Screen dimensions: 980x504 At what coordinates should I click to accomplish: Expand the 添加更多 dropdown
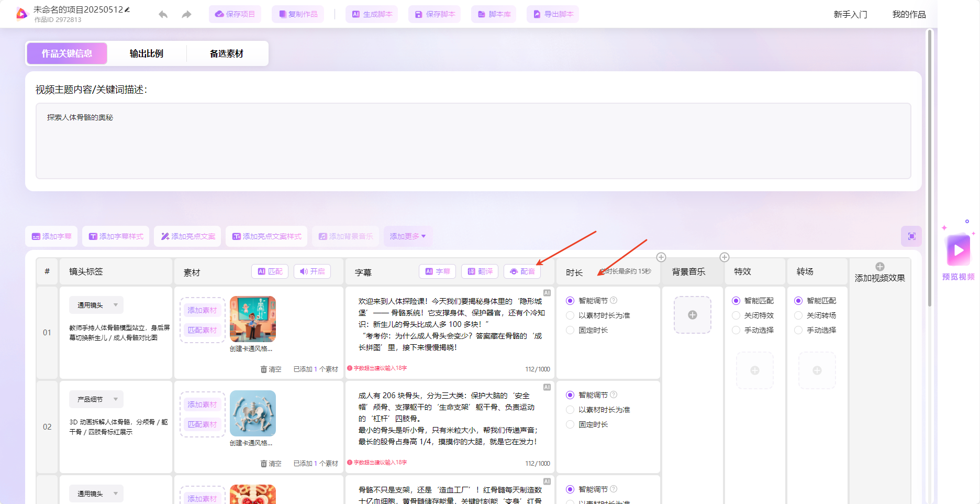click(x=408, y=236)
